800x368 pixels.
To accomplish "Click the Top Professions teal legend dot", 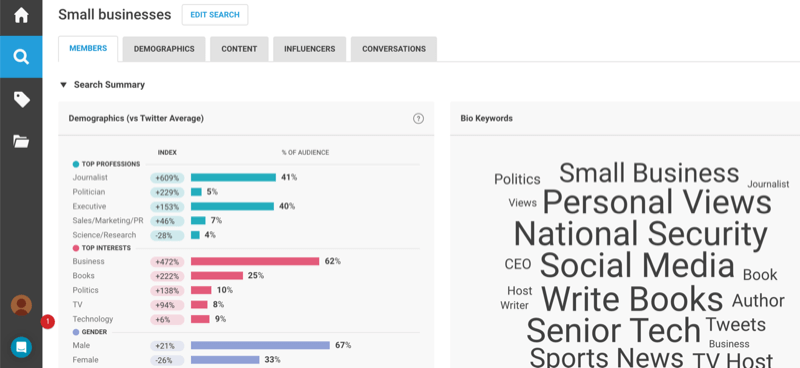I will [x=76, y=164].
